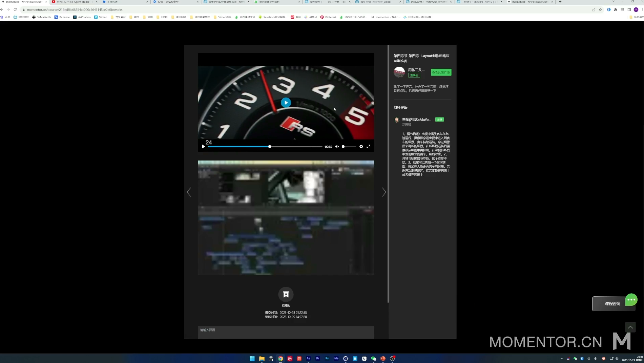Switch to the 扩展程序 browser tab
The image size is (644, 363).
click(125, 2)
